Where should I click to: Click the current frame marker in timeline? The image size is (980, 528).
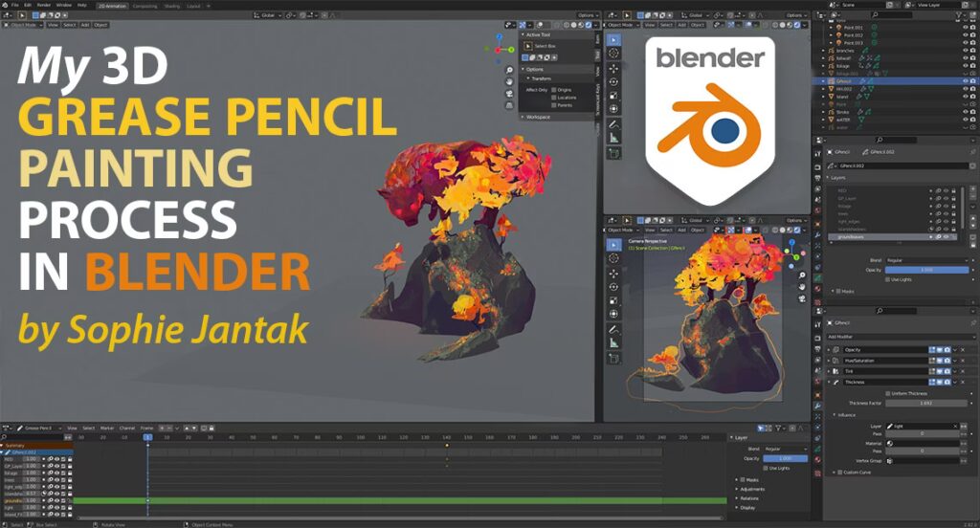pyautogui.click(x=148, y=437)
